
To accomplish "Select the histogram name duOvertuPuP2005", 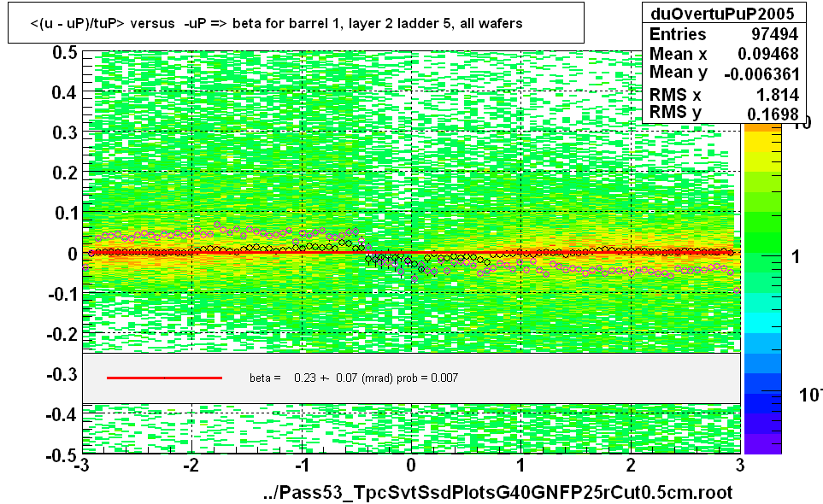I will (722, 14).
